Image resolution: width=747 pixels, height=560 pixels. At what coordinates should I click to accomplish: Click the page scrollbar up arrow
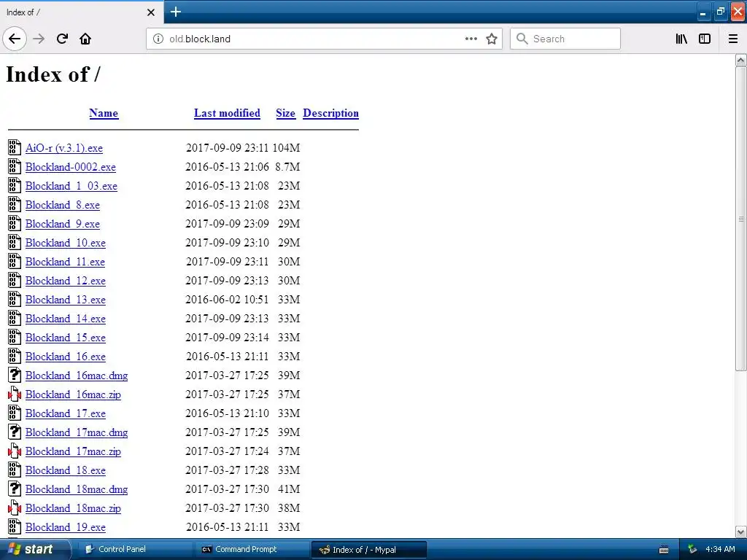(740, 60)
